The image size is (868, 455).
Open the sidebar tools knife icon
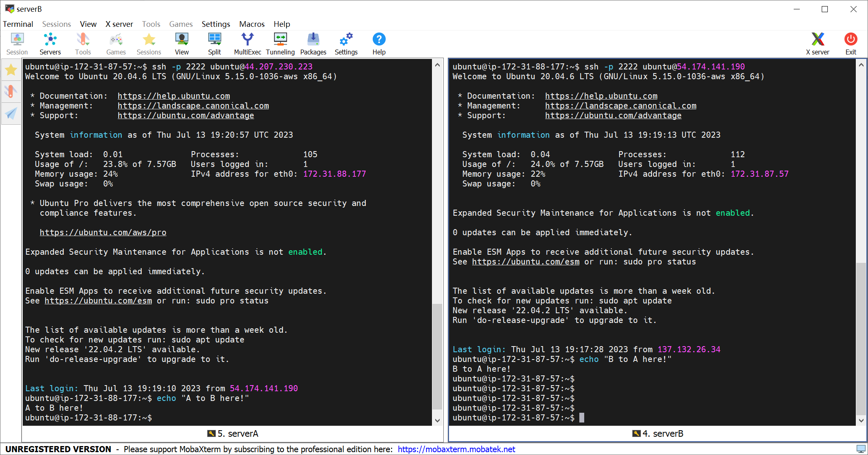tap(11, 91)
